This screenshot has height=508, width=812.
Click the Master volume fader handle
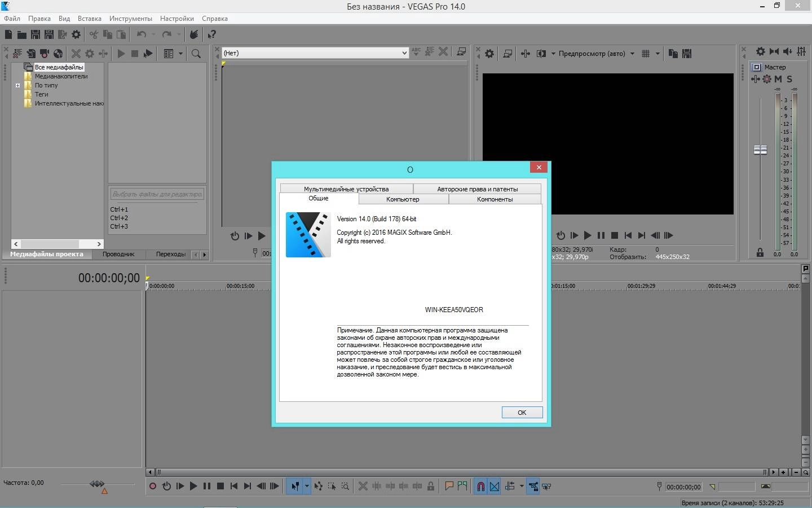click(760, 150)
